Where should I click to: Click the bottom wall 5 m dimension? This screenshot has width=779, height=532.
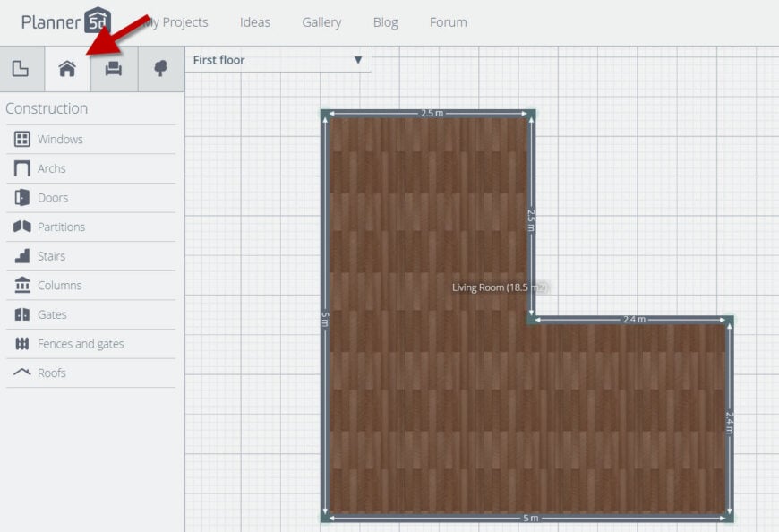(531, 518)
